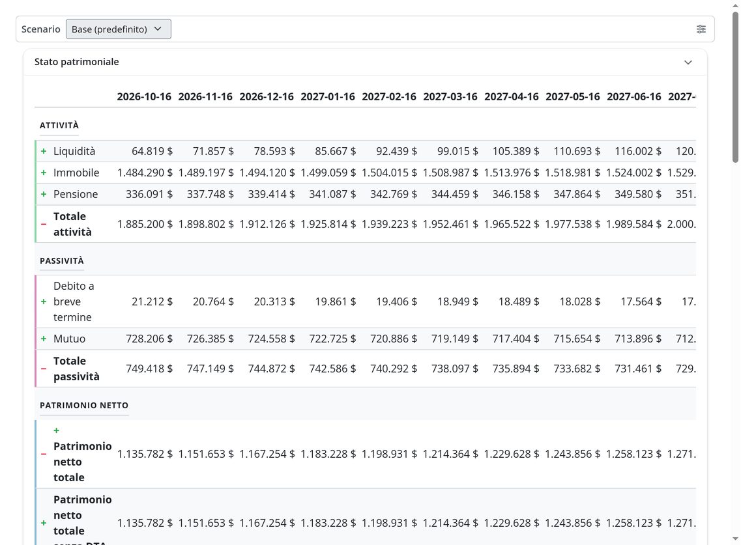Click the Immobile row label
Viewport: 756px width, 545px height.
point(76,173)
